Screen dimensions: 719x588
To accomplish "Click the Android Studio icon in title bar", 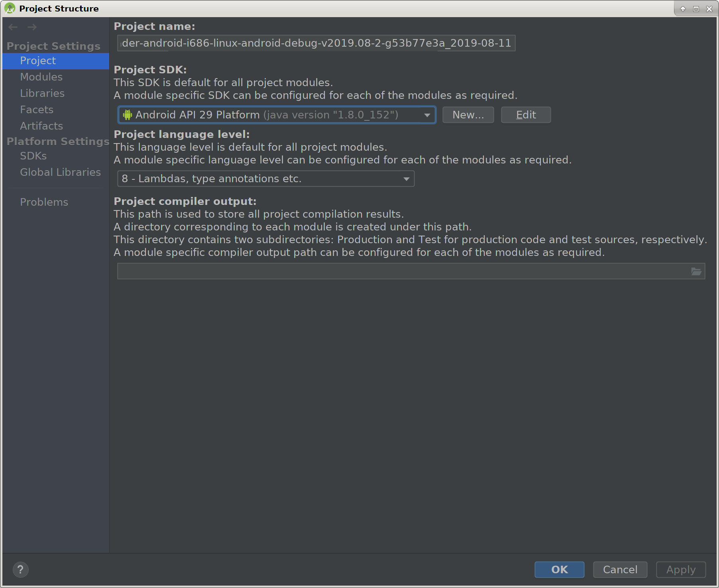I will pos(10,8).
